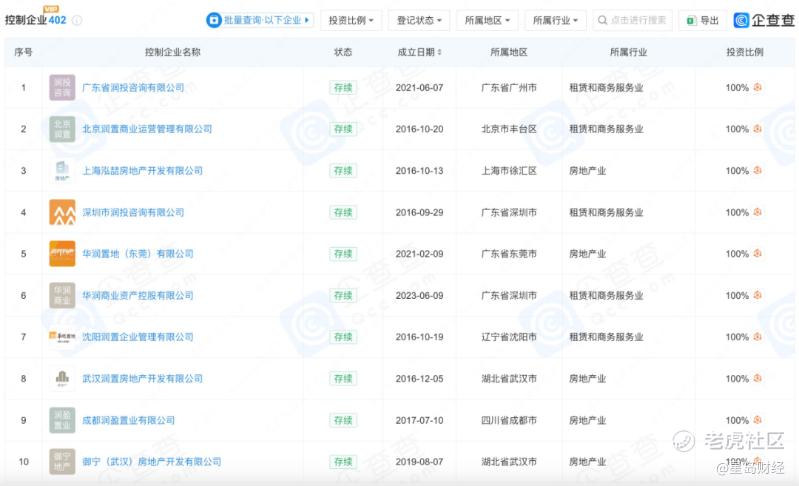Click the region cell 上海市徐汇区
This screenshot has height=486, width=799.
[x=509, y=171]
